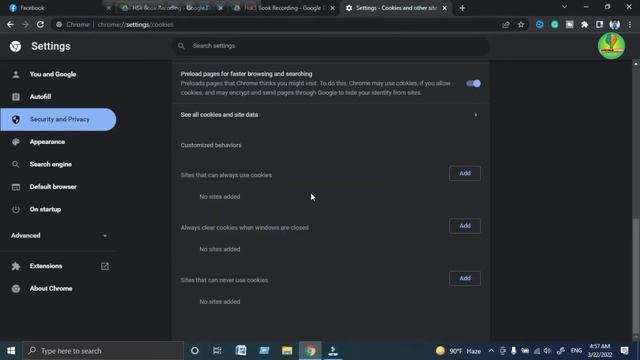Open a new tab with plus button
The height and width of the screenshot is (360, 640).
tap(462, 8)
